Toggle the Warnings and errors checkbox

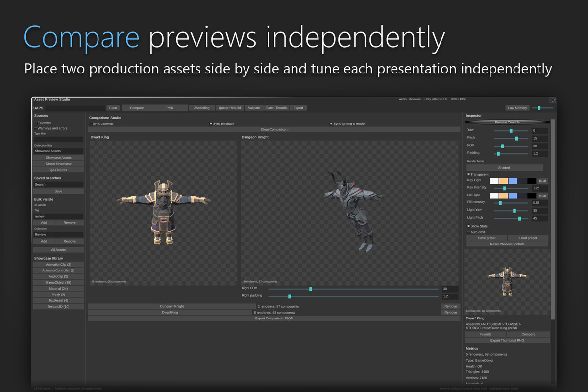tap(36, 128)
